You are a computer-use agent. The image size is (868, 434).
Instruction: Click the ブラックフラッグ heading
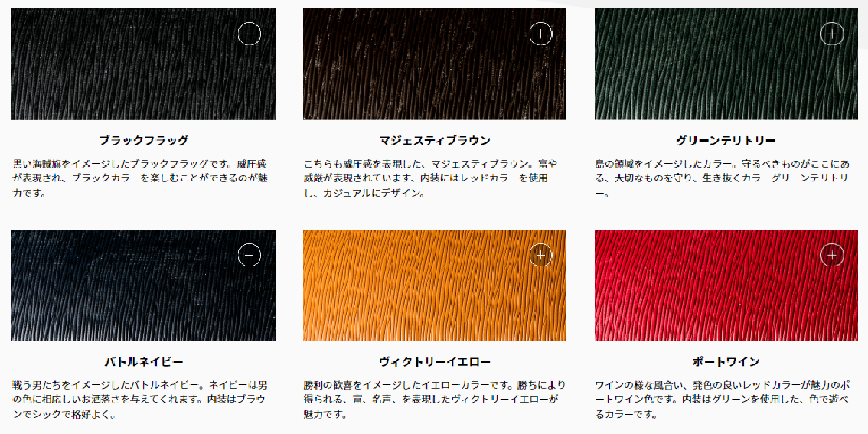pos(143,141)
